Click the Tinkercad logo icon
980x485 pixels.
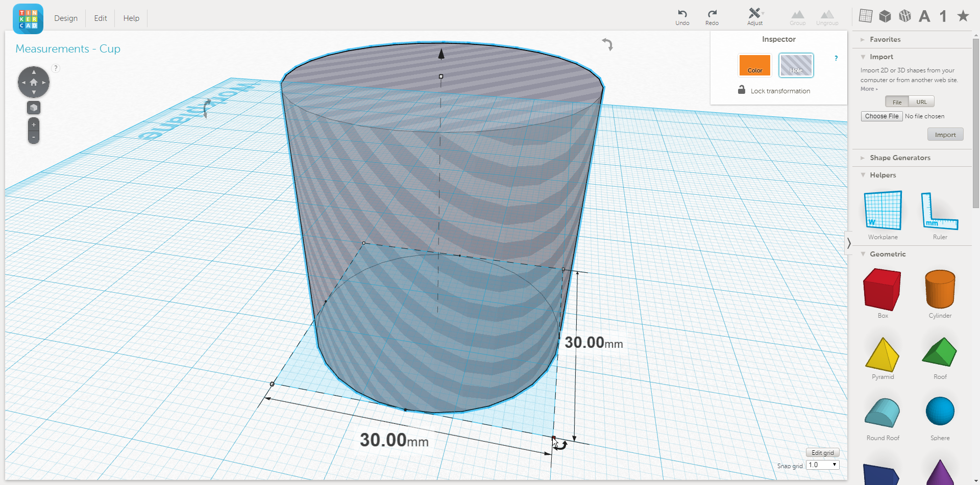click(28, 19)
